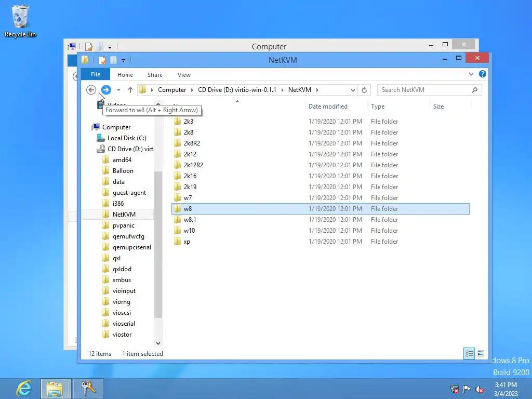Expand the arrow after Computer in breadcrumb
This screenshot has height=399, width=532.
point(192,90)
